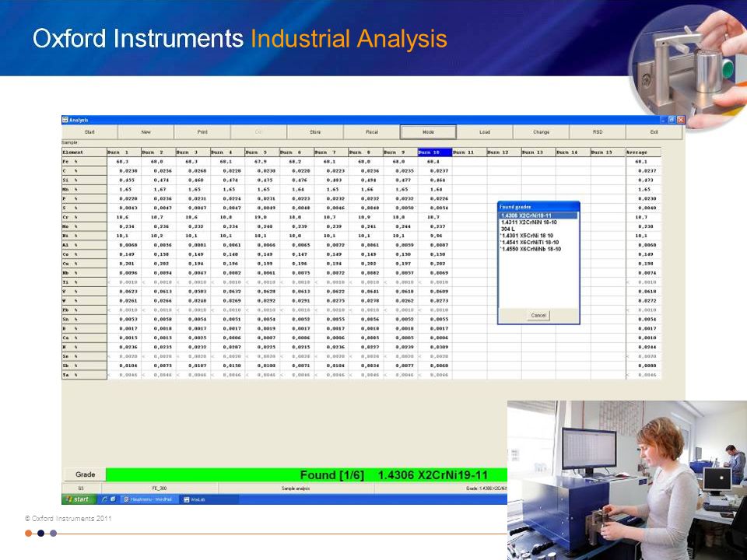This screenshot has height=560, width=747.
Task: Click the Average column header
Action: point(644,152)
